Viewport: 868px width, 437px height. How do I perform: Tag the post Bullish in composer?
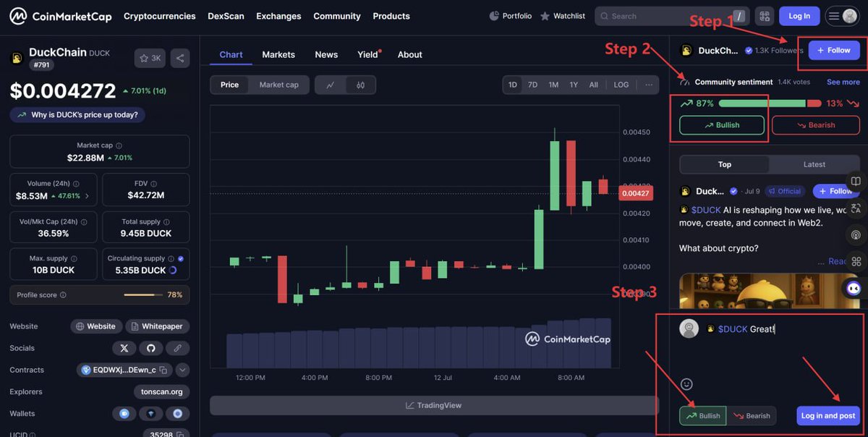click(x=703, y=415)
